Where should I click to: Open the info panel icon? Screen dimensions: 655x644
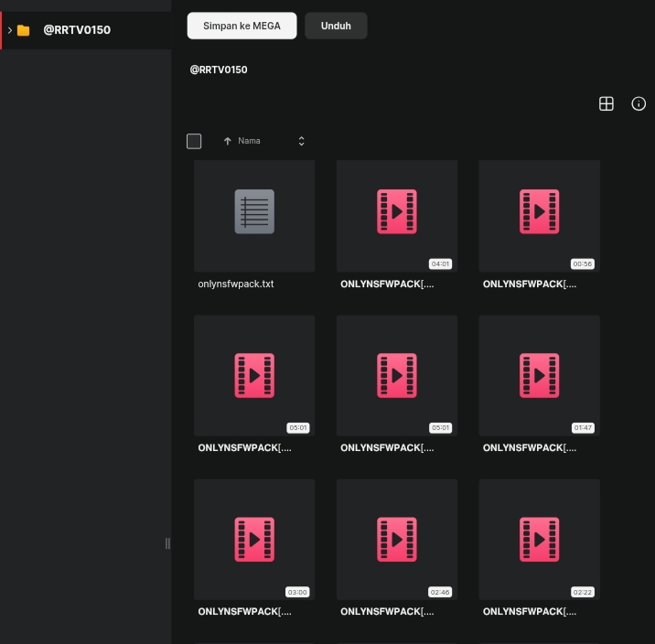point(639,103)
